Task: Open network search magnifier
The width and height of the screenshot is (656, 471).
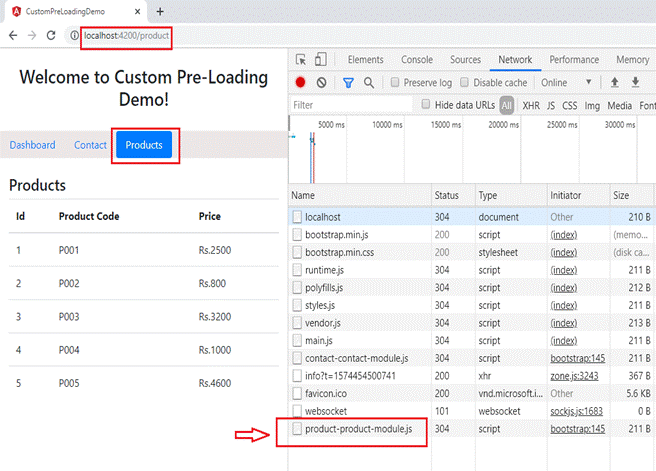Action: tap(369, 82)
